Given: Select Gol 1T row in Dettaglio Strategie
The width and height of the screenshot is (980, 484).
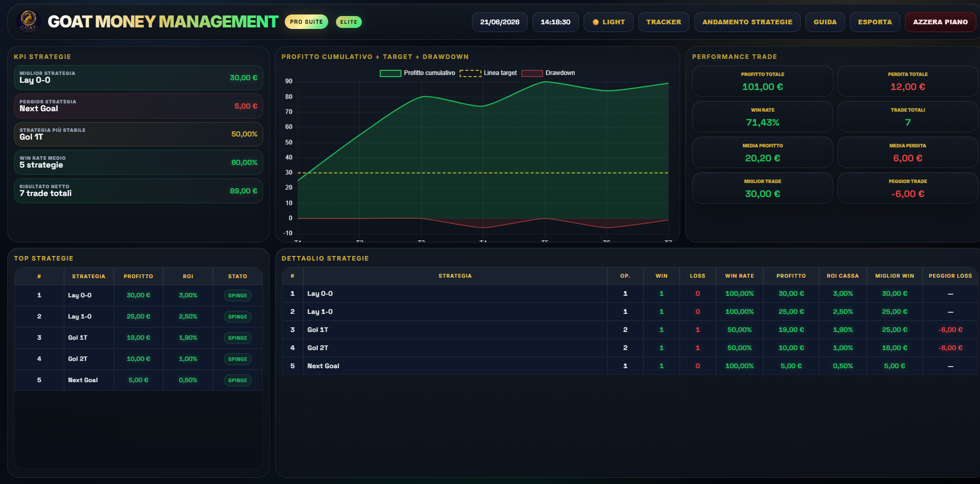Looking at the screenshot, I should point(630,330).
